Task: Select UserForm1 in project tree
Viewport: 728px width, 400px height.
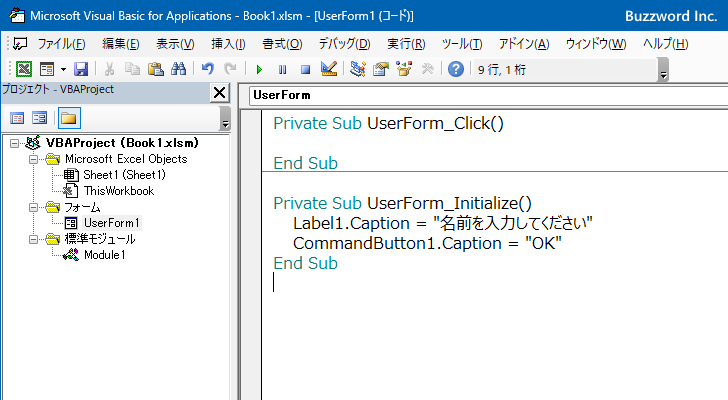Action: click(x=111, y=223)
